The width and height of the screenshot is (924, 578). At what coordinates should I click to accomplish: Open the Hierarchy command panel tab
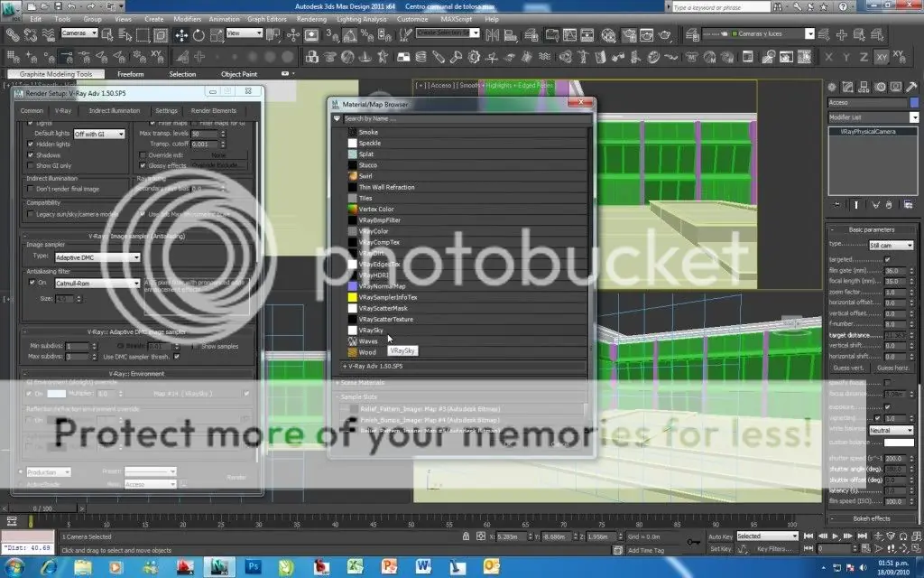(864, 88)
